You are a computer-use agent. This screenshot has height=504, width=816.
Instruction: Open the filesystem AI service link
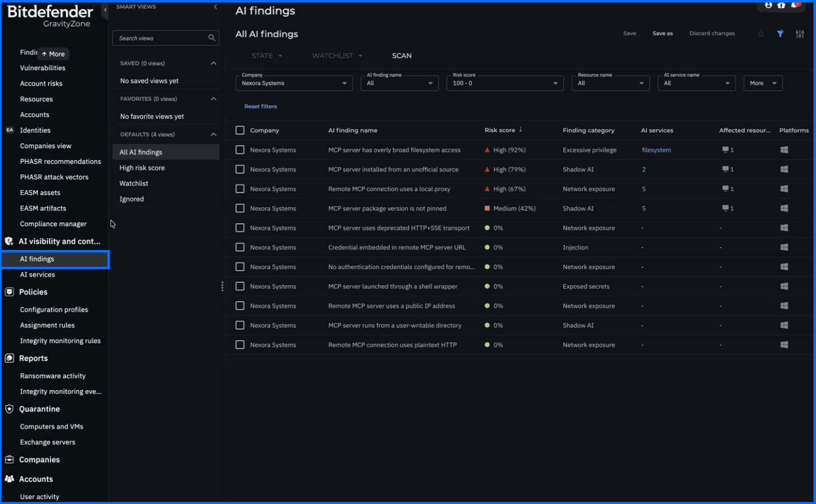656,150
